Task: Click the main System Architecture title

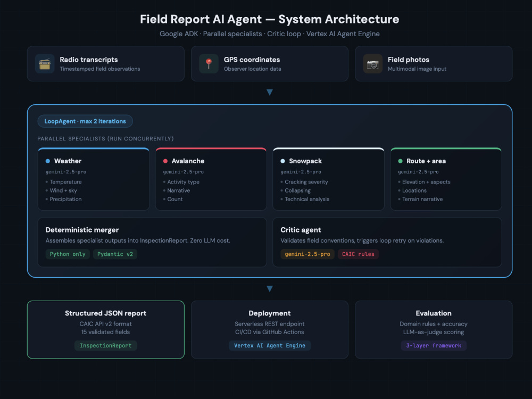Action: pos(270,19)
